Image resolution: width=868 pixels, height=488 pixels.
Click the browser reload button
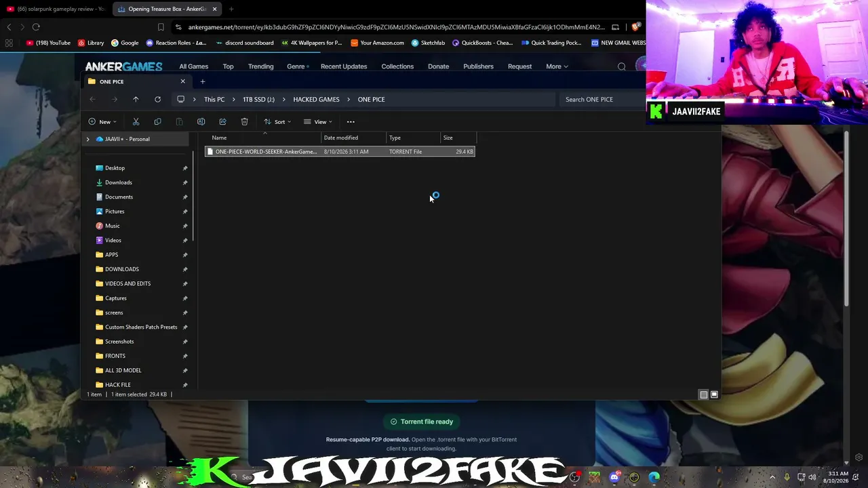tap(36, 27)
